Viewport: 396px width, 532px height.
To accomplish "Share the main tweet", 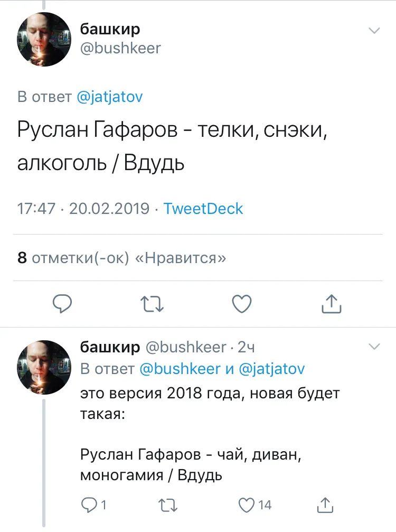I will (x=332, y=303).
